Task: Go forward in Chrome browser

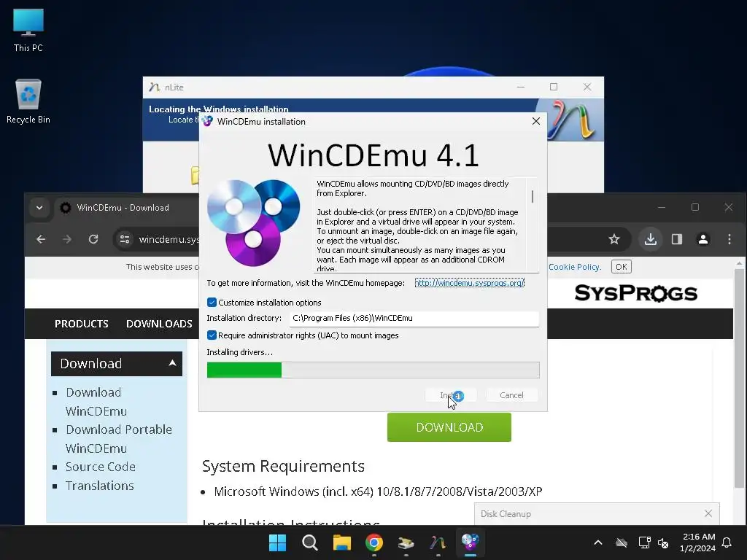Action: 66,239
